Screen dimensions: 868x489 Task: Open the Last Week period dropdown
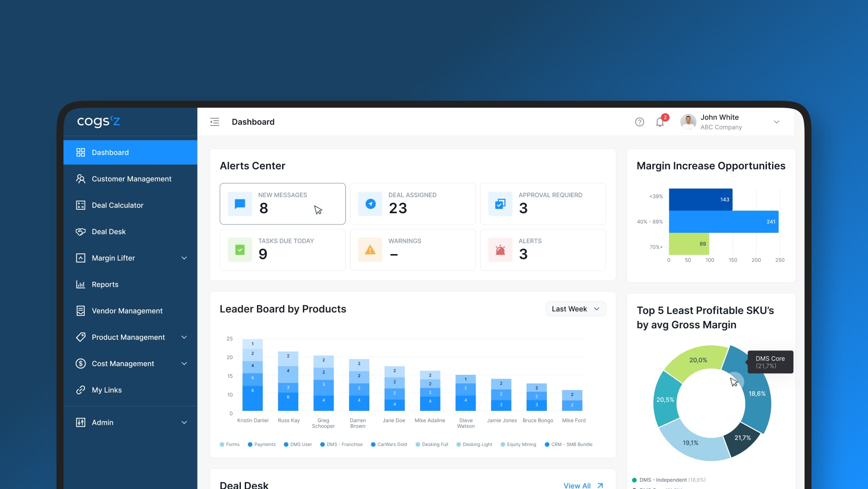click(x=575, y=309)
